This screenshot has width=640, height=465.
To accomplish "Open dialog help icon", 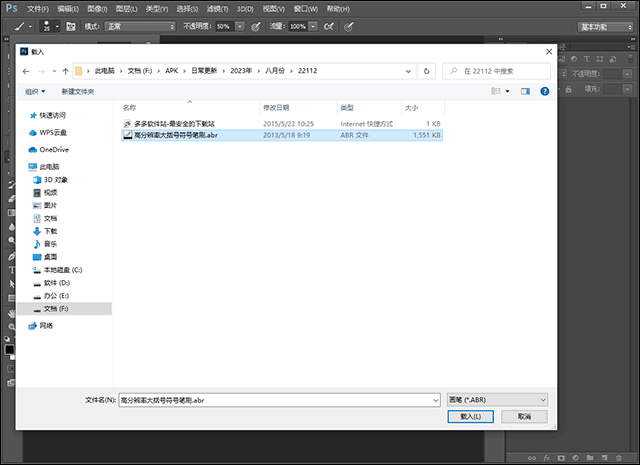I will tap(544, 91).
